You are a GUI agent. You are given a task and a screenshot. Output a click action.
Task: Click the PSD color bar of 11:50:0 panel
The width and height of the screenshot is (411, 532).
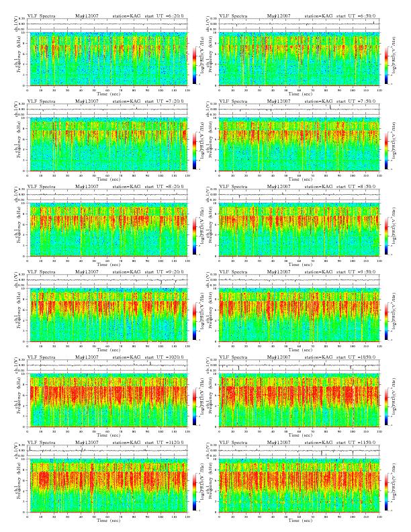click(x=386, y=492)
